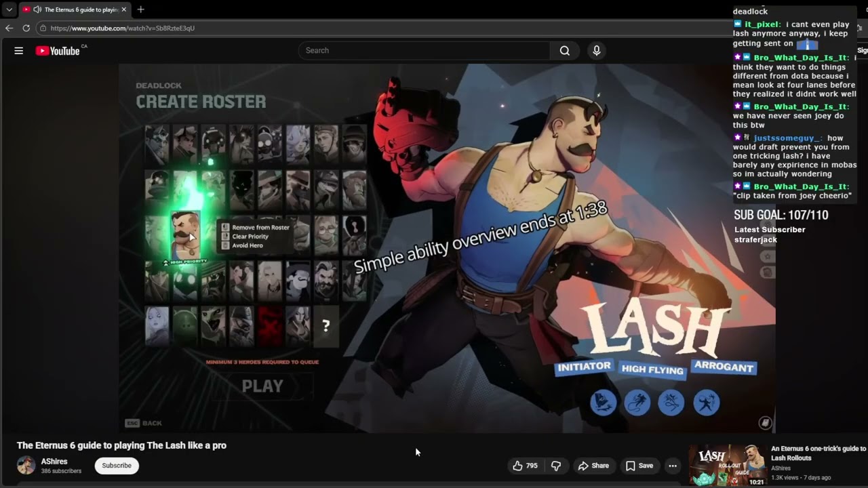Open the AShires channel name link
This screenshot has height=488, width=868.
pyautogui.click(x=54, y=462)
